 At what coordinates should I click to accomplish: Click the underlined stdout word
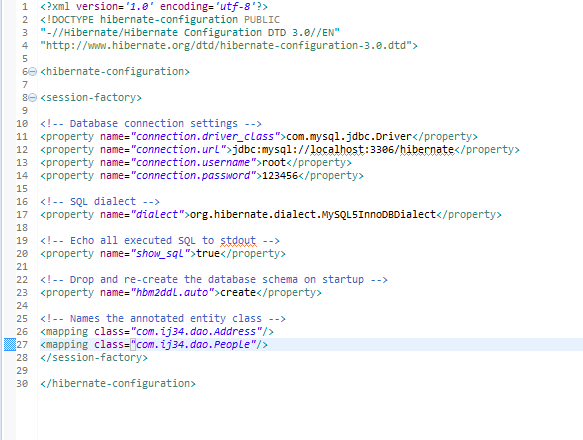point(238,241)
